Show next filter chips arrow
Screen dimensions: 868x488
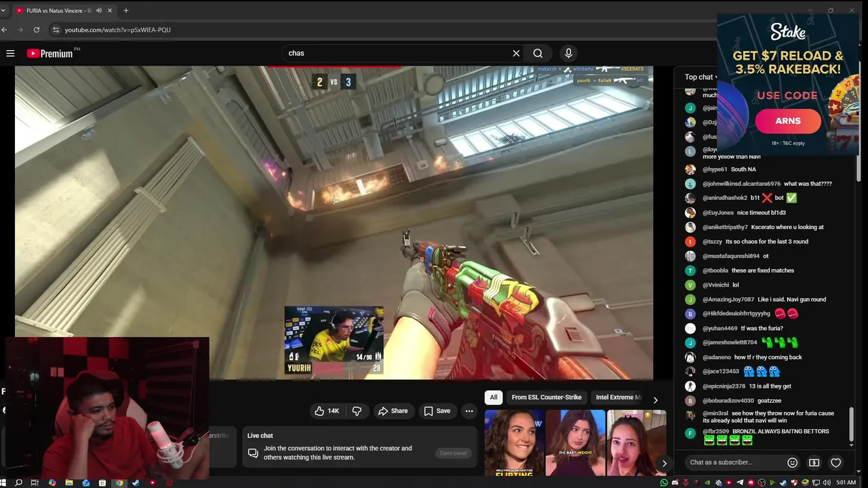coord(655,400)
